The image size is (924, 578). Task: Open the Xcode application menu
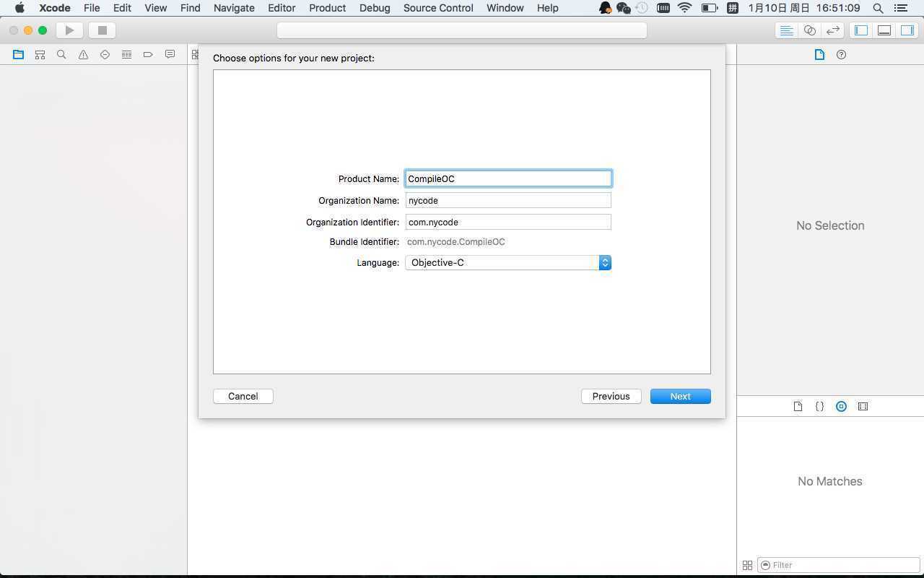click(54, 8)
